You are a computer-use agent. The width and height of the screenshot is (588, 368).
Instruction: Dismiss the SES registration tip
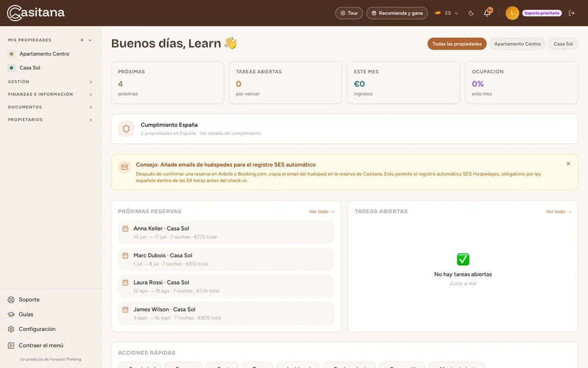click(x=568, y=164)
